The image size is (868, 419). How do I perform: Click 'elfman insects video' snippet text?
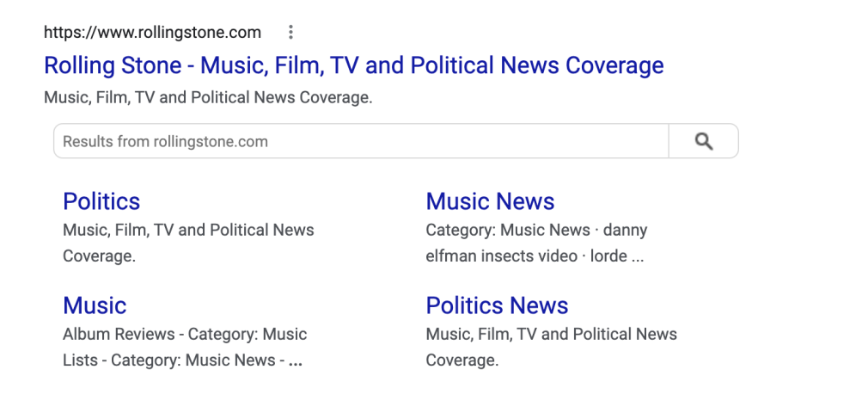pyautogui.click(x=501, y=256)
